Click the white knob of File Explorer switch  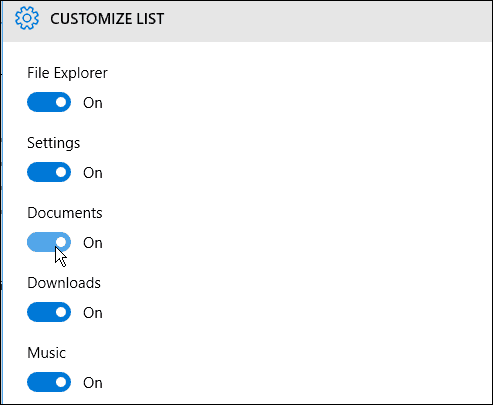61,102
